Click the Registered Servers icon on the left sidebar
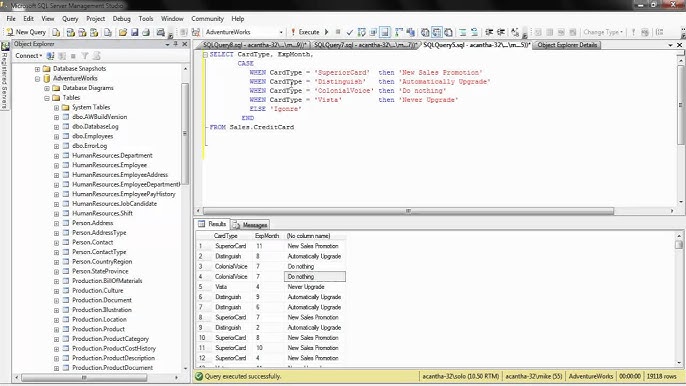Viewport: 686px width, 386px height. click(x=5, y=46)
